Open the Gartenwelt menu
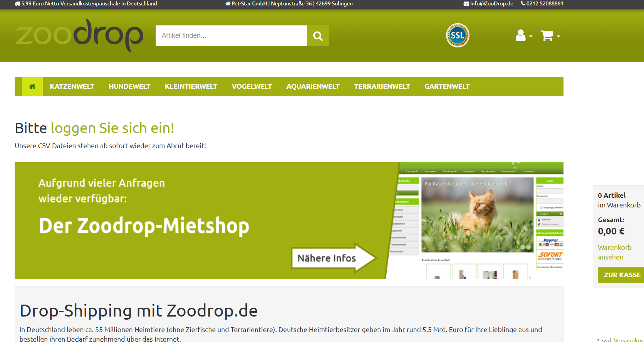This screenshot has width=644, height=342. pyautogui.click(x=447, y=86)
